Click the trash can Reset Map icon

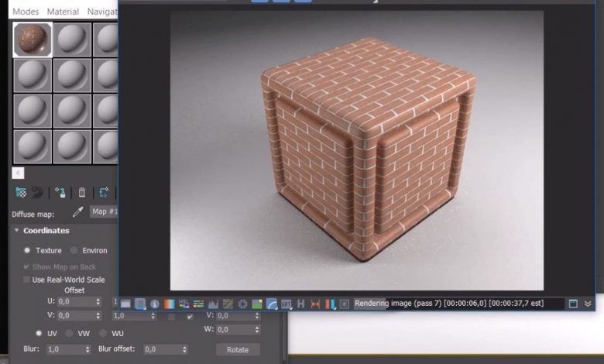click(82, 192)
